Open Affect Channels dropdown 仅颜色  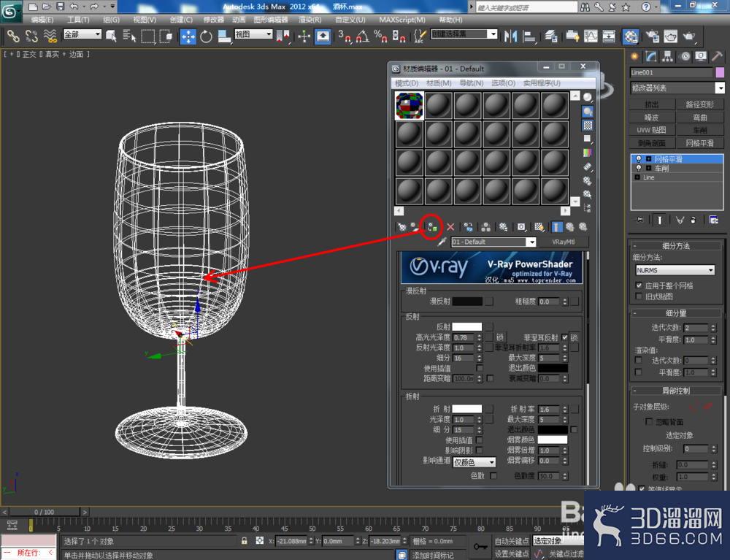(x=474, y=462)
